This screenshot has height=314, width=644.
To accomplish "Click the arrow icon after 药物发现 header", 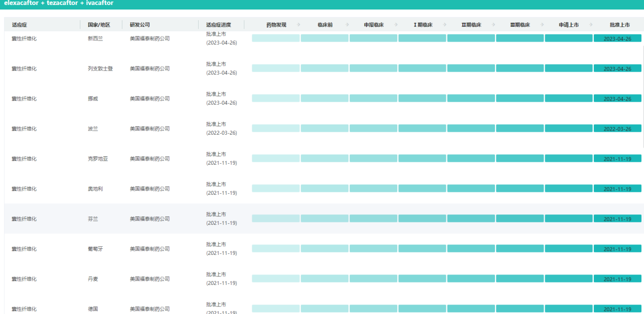I will click(x=299, y=25).
